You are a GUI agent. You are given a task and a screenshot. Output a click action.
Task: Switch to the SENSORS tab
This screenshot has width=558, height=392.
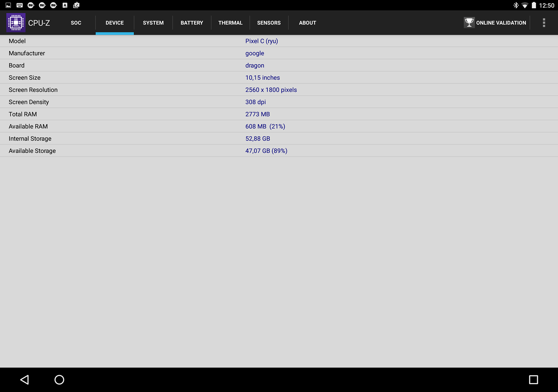[x=269, y=23]
